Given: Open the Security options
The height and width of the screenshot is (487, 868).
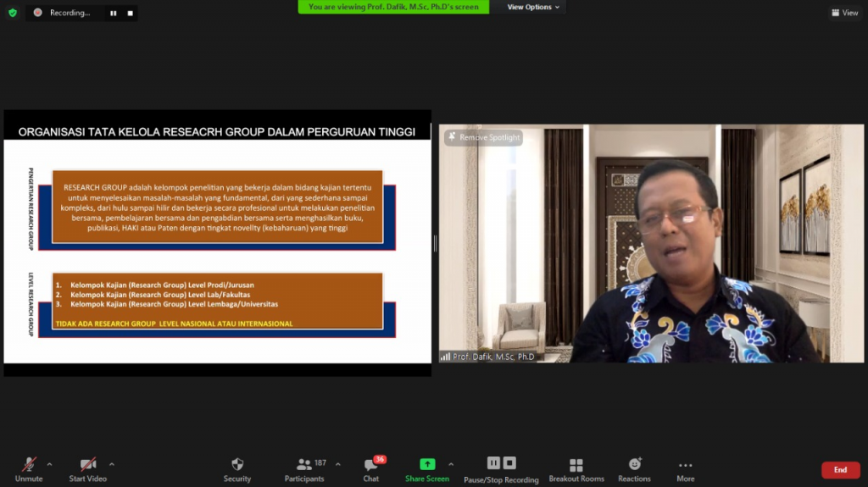Looking at the screenshot, I should (237, 468).
